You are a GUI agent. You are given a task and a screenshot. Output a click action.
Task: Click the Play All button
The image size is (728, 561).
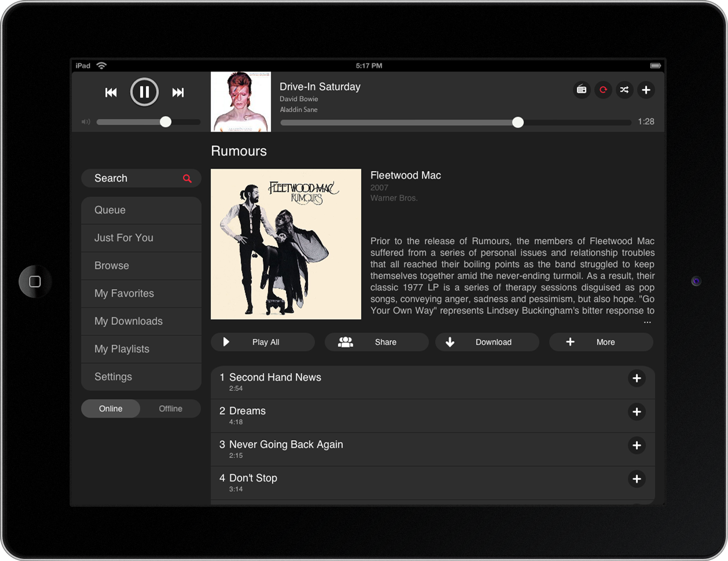coord(263,342)
